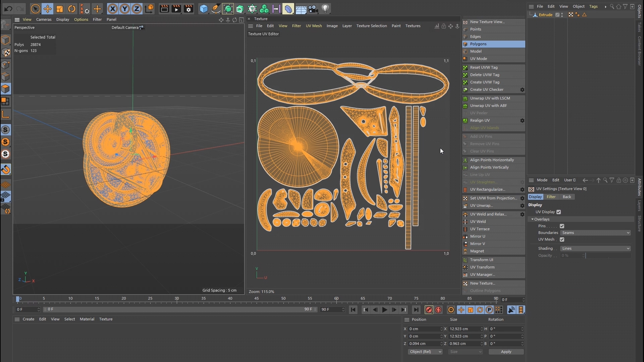The image size is (644, 362).
Task: Switch to the Filter tab in UV Settings
Action: pos(551,197)
